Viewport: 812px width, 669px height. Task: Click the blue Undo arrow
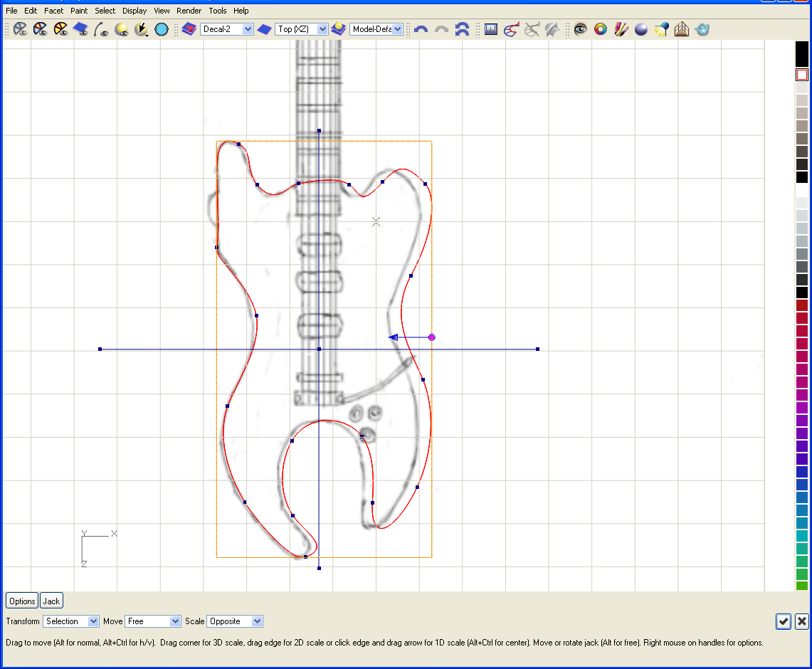pos(421,29)
